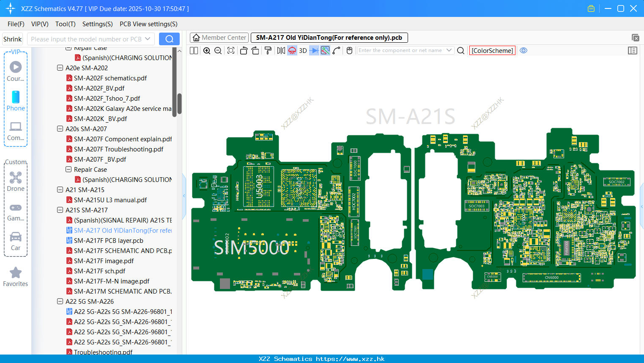Toggle the red highlight lamp icon
This screenshot has height=363, width=644.
point(292,50)
